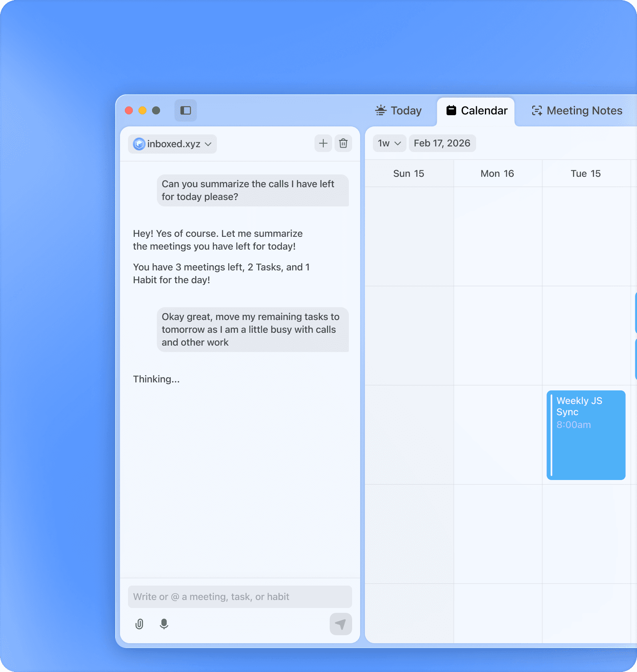Open the inboxed.xyz workspace dropdown

(x=172, y=144)
